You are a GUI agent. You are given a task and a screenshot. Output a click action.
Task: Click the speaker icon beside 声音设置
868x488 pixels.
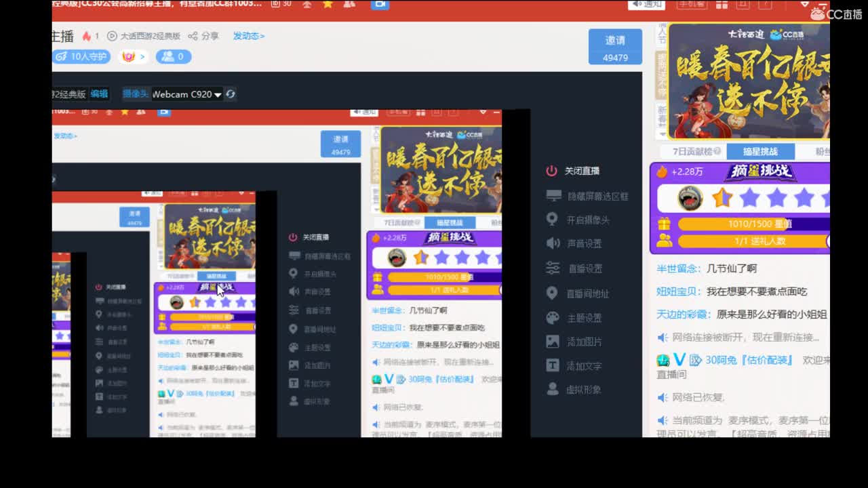(553, 243)
